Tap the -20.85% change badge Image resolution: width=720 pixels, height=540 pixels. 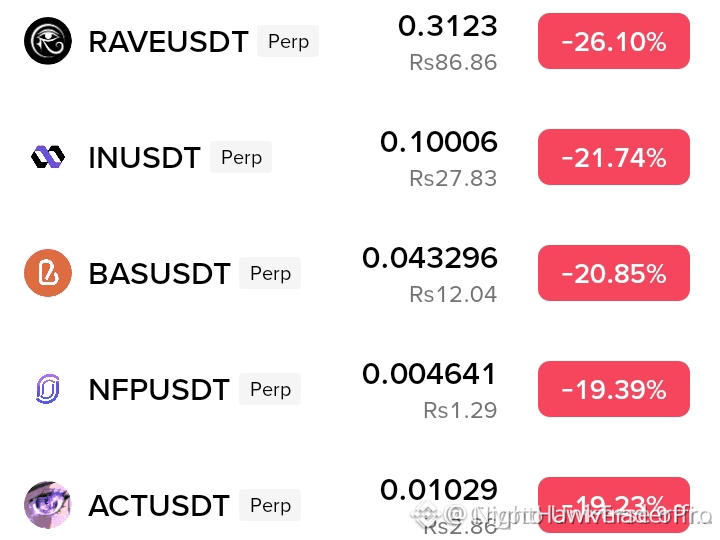613,273
